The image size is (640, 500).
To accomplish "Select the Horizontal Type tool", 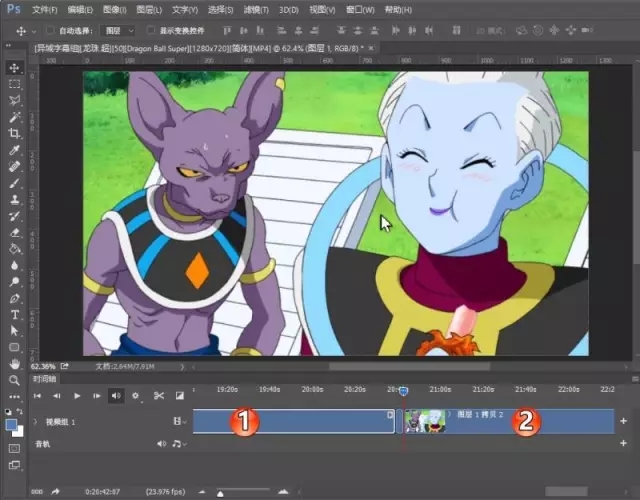I will pyautogui.click(x=14, y=315).
